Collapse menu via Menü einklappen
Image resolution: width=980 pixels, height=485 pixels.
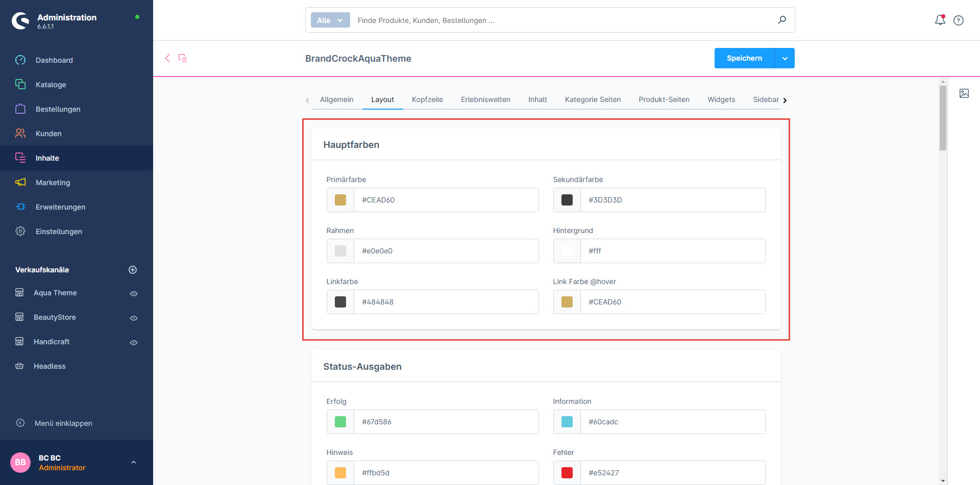pos(63,423)
